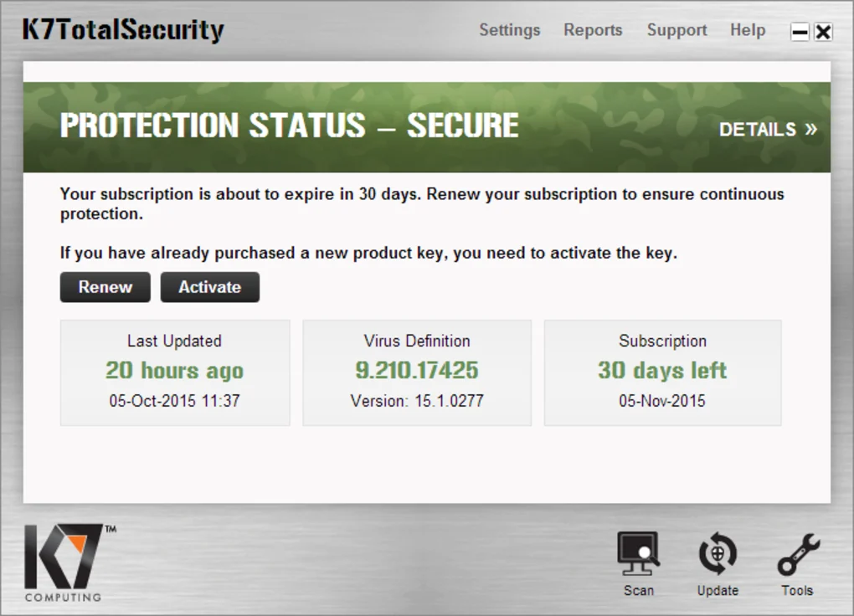Open the Reports menu
This screenshot has height=616, width=854.
[x=593, y=30]
